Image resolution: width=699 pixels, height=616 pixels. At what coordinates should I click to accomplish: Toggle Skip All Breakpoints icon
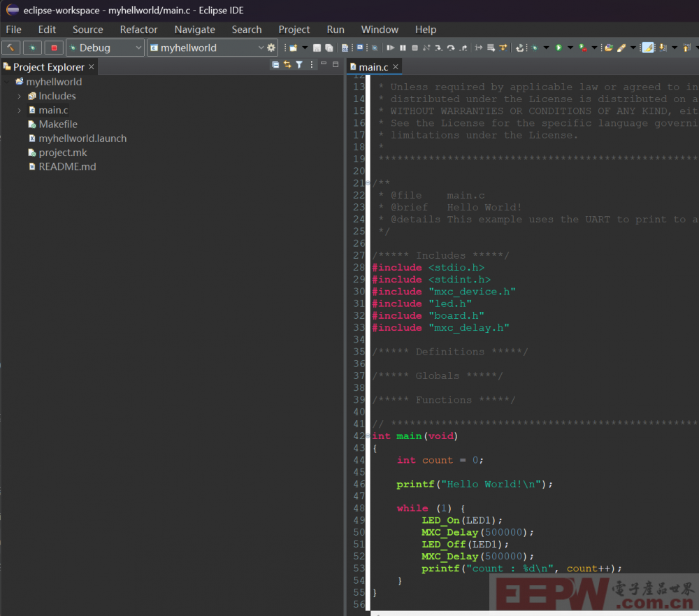coord(375,48)
